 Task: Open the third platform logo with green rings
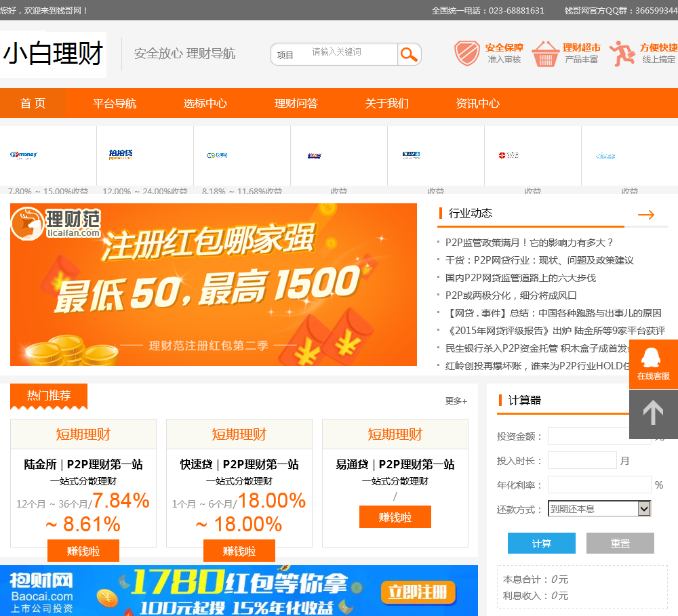pyautogui.click(x=217, y=155)
